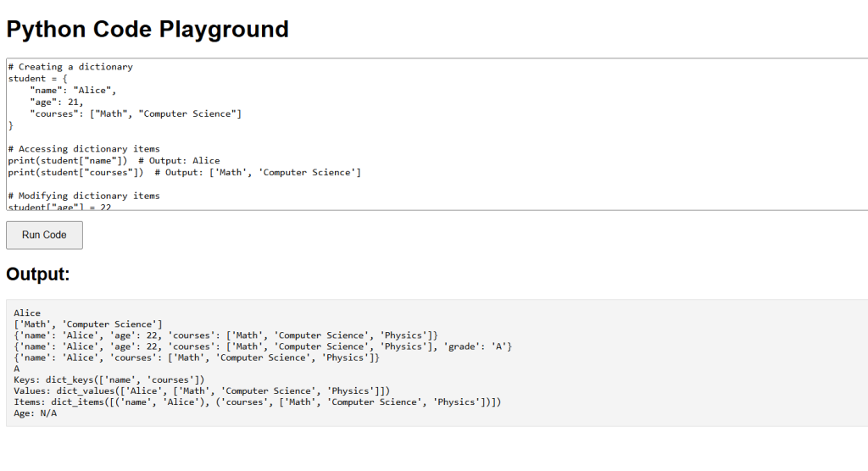Click the 'Items: dict_items' output line
Viewport: 868px width, 471px height.
click(258, 402)
